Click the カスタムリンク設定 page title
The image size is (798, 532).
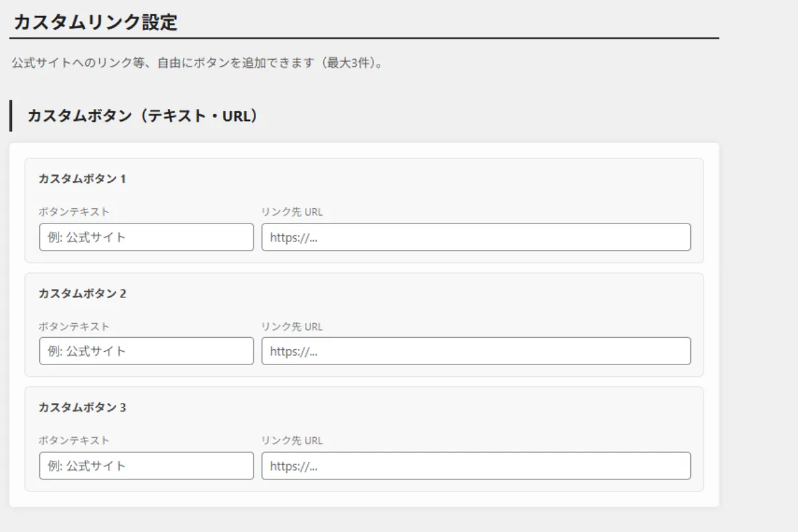(x=95, y=22)
